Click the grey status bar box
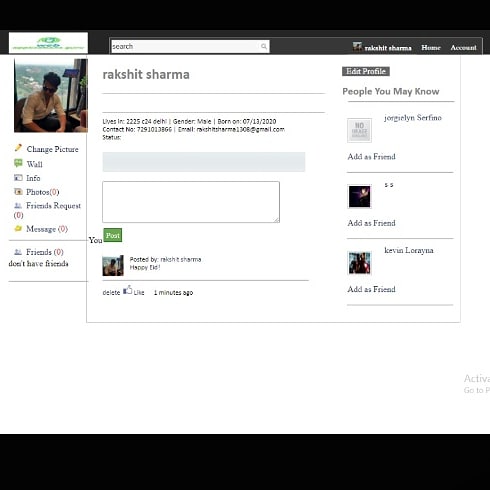This screenshot has height=490, width=490. pos(204,162)
